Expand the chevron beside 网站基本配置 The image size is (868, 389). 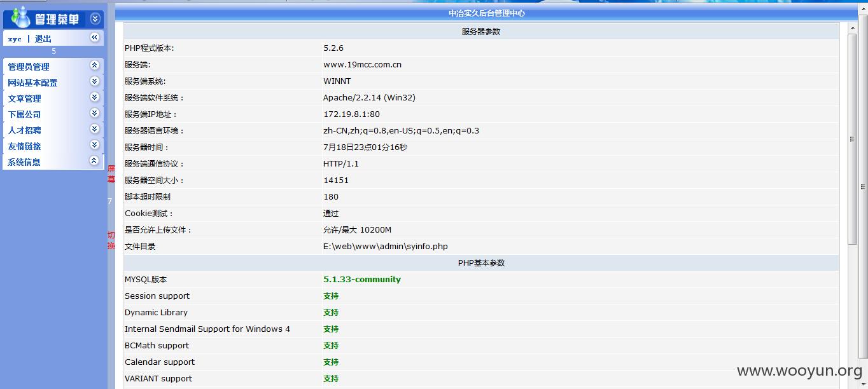(x=95, y=81)
